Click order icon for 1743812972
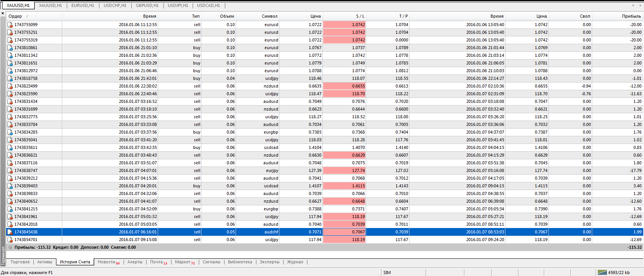Viewport: 644px width, 276px height. tap(10, 71)
